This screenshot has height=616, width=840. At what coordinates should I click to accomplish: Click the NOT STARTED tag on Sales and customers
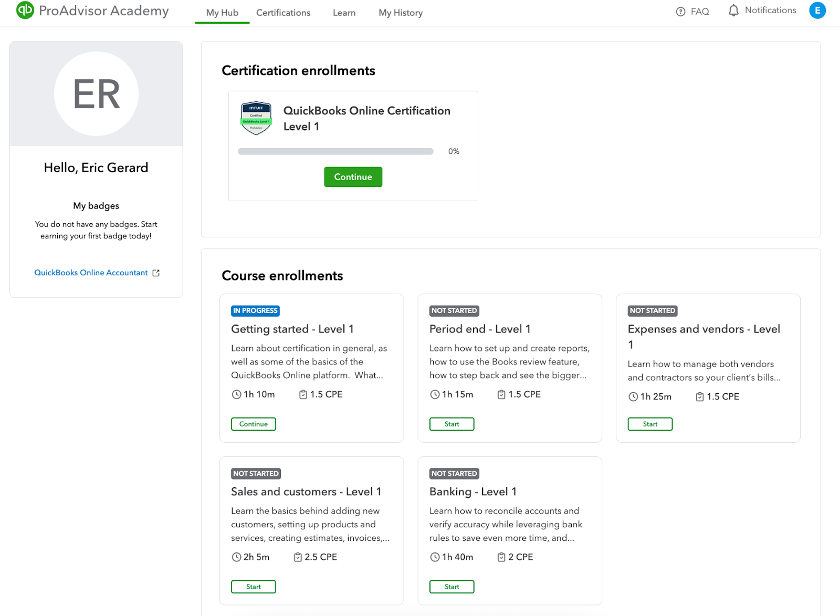[256, 473]
